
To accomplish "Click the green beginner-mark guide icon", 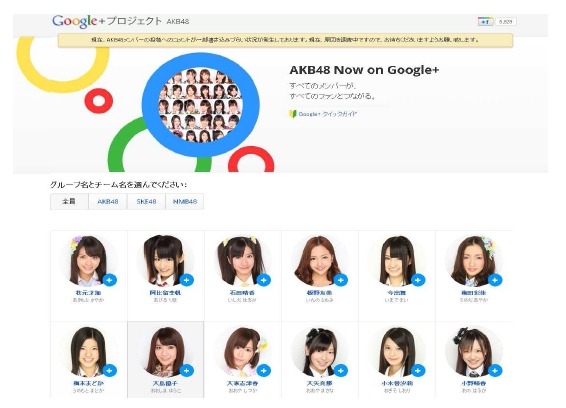I will [292, 114].
